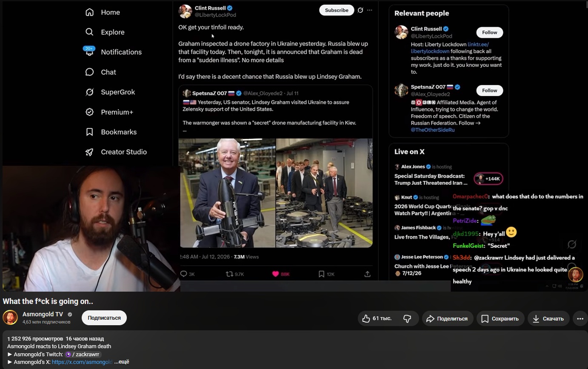588x369 pixels.
Task: Click the SpetsnaZ 007 avatar in quoted post
Action: point(186,93)
